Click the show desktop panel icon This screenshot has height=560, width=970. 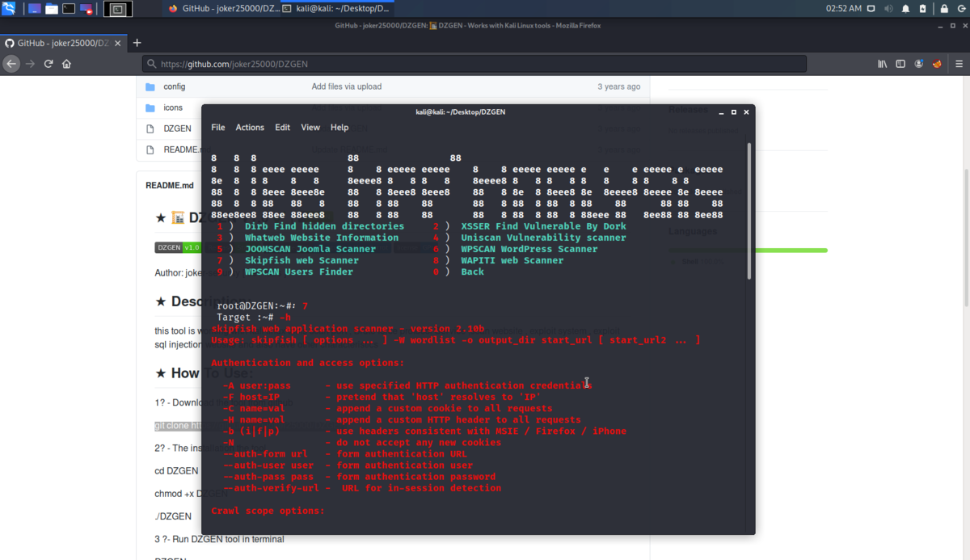tap(34, 9)
